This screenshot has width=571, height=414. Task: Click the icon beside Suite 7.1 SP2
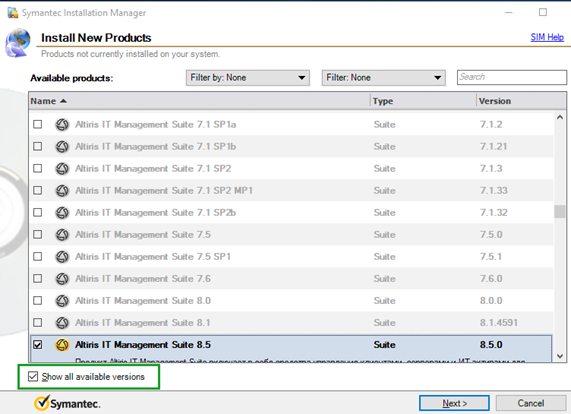[62, 169]
